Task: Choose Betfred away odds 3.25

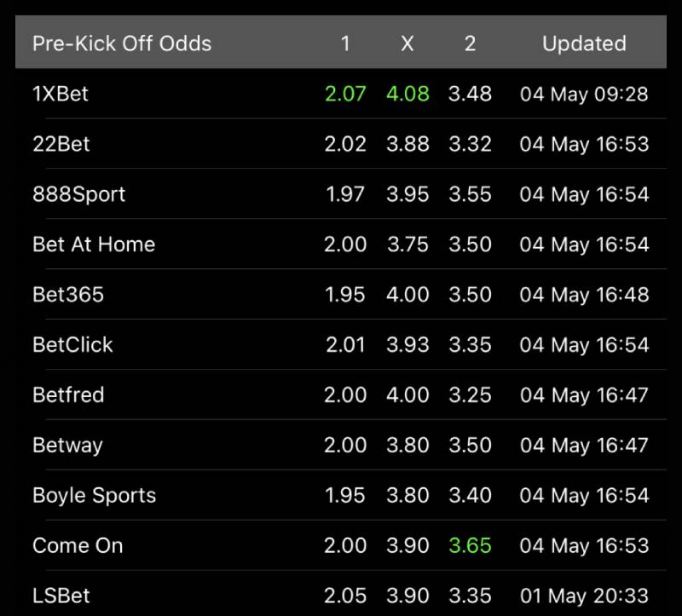Action: click(x=471, y=394)
